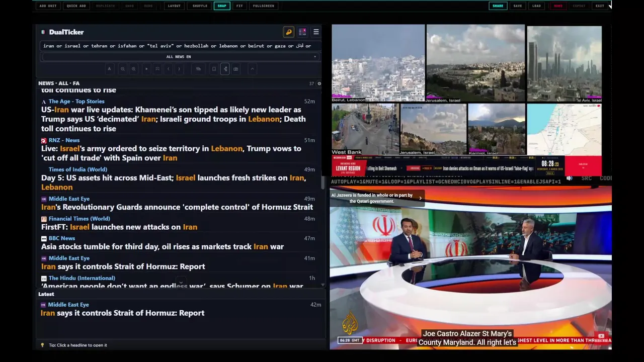Click the zoom out magnifier icon
This screenshot has height=362, width=644.
click(122, 69)
